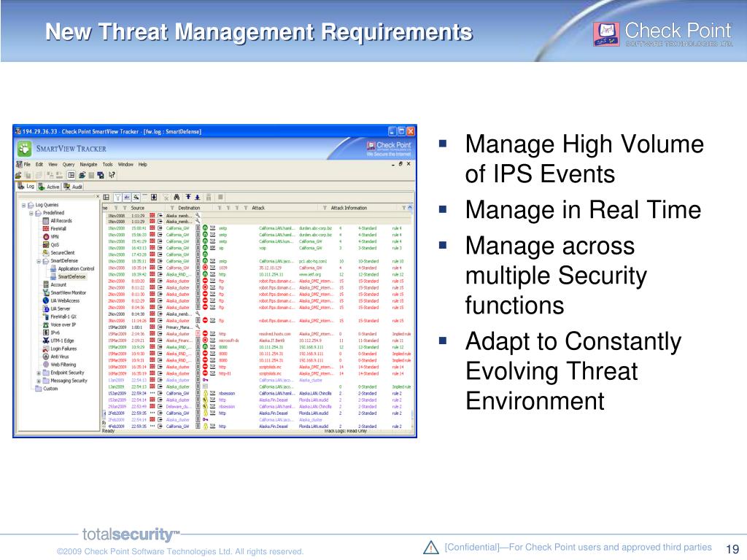
Task: Select the Account query icon
Action: click(46, 285)
